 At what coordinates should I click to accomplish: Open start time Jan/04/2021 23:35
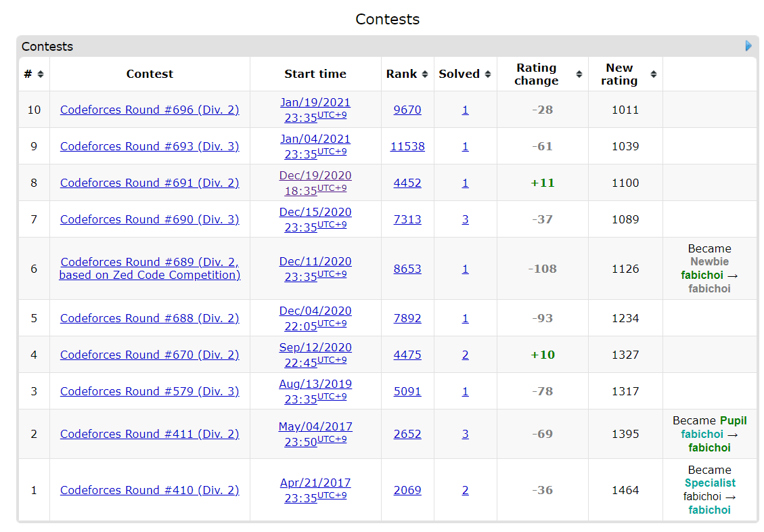coord(315,146)
